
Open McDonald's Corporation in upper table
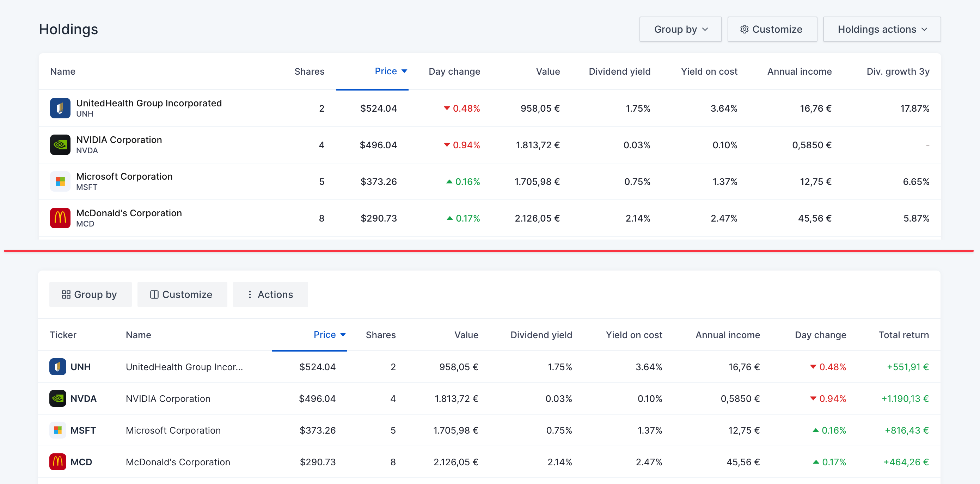[129, 213]
